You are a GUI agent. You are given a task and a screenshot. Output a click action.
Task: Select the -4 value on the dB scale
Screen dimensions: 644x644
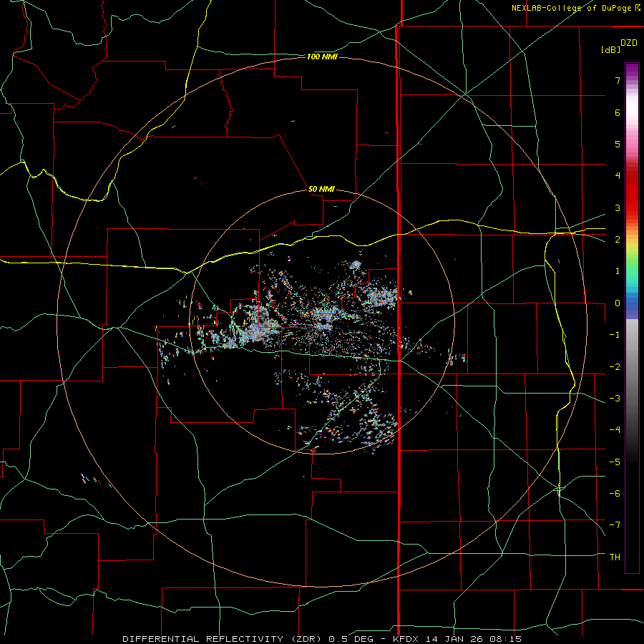pyautogui.click(x=615, y=430)
